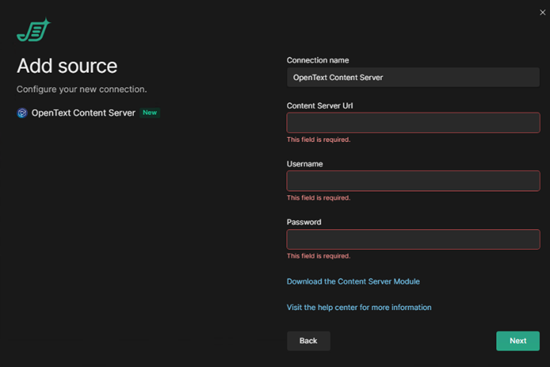Image resolution: width=550 pixels, height=367 pixels.
Task: Click the green New badge
Action: pyautogui.click(x=150, y=113)
